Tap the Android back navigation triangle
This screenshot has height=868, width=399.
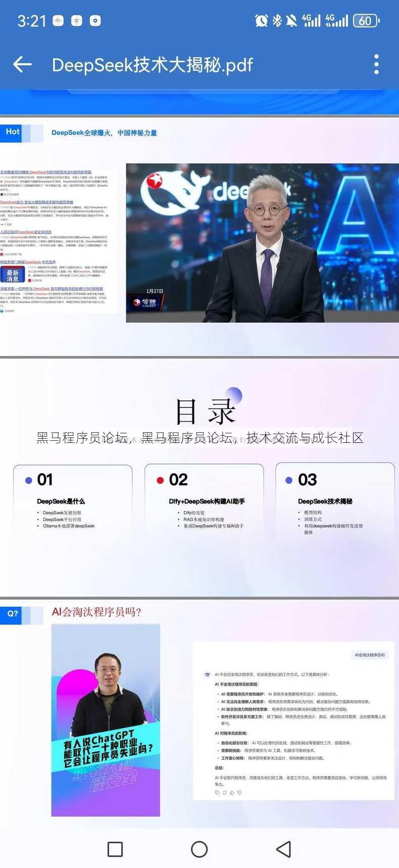tap(284, 849)
